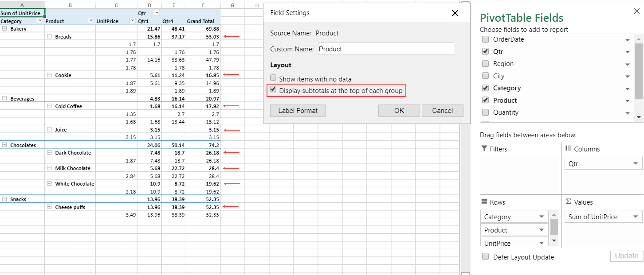Select column A header

[22, 5]
